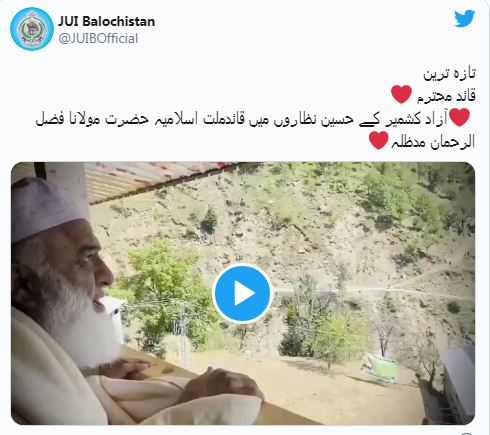Click the info icon below the video
The height and width of the screenshot is (435, 490).
(468, 433)
